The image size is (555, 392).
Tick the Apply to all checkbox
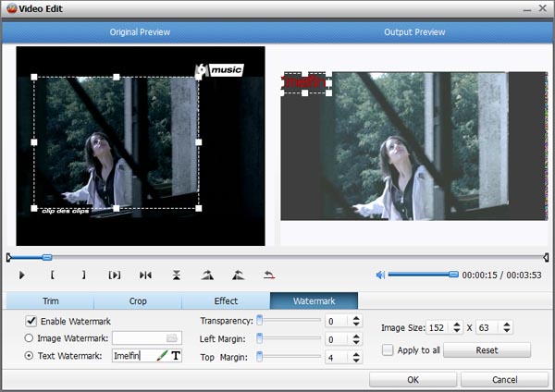pyautogui.click(x=388, y=349)
